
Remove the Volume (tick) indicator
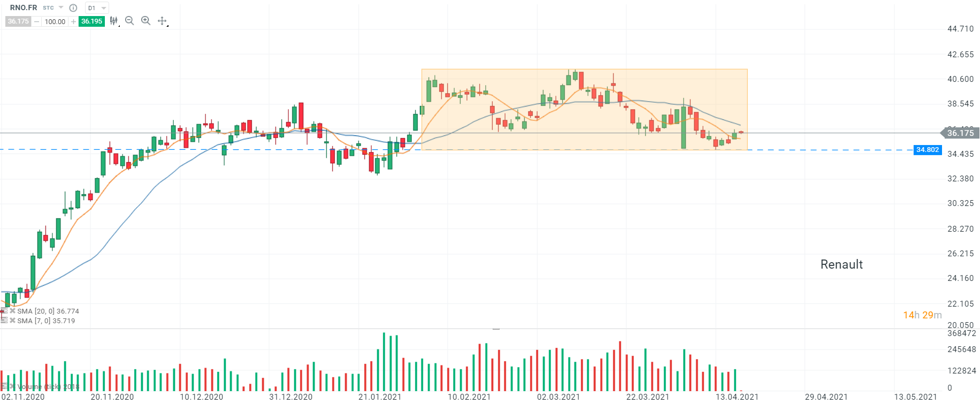point(12,386)
